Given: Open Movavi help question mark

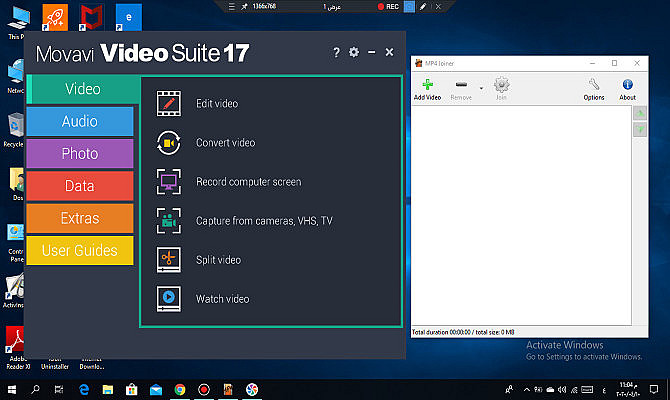Looking at the screenshot, I should 336,52.
